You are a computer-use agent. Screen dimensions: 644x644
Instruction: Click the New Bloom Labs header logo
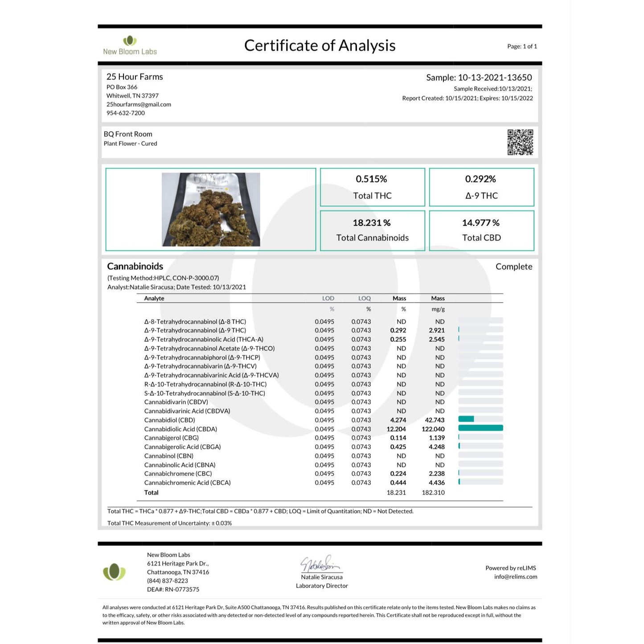click(x=130, y=45)
